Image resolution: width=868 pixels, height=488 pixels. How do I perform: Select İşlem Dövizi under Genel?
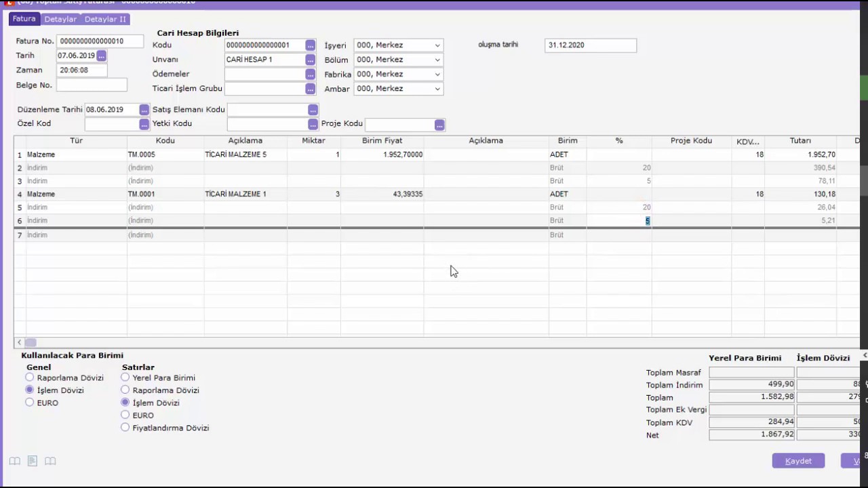29,390
